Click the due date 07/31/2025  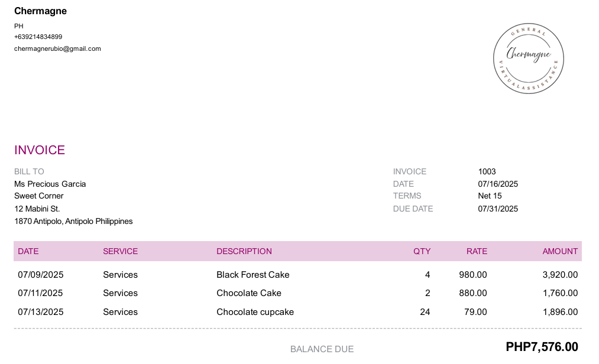pyautogui.click(x=498, y=209)
